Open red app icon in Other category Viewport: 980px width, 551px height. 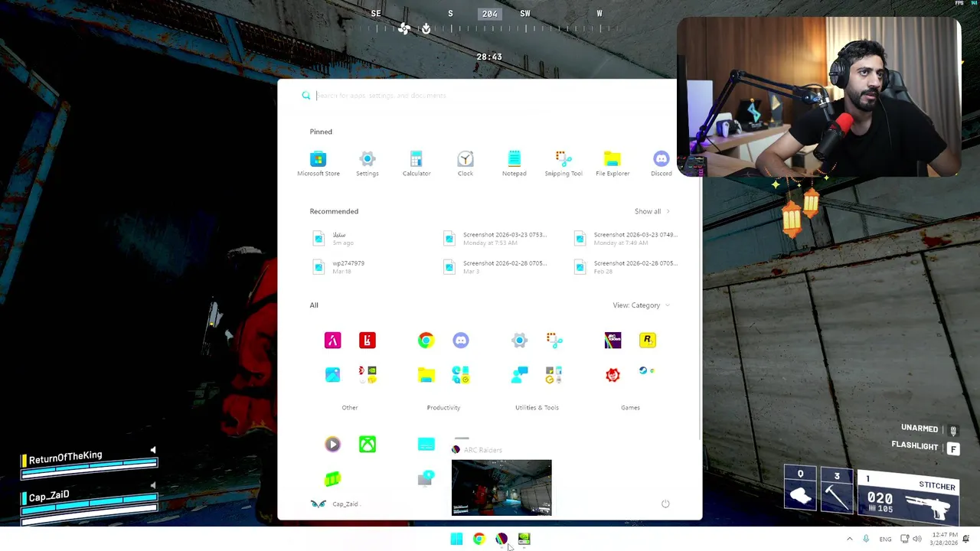click(x=367, y=340)
